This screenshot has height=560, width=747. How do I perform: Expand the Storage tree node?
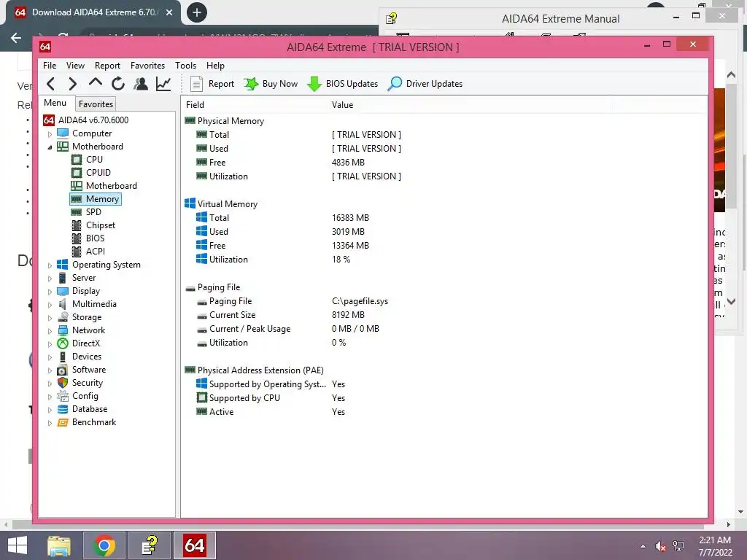tap(50, 318)
